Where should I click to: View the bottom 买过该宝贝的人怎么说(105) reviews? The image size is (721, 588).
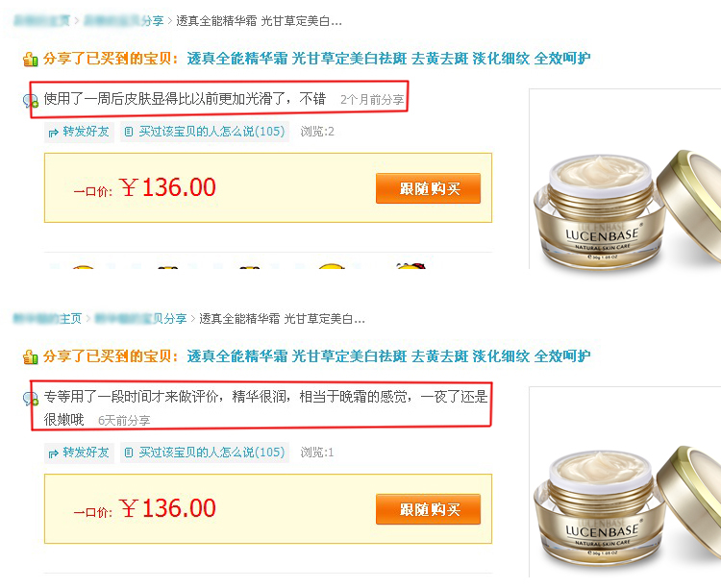(x=205, y=453)
